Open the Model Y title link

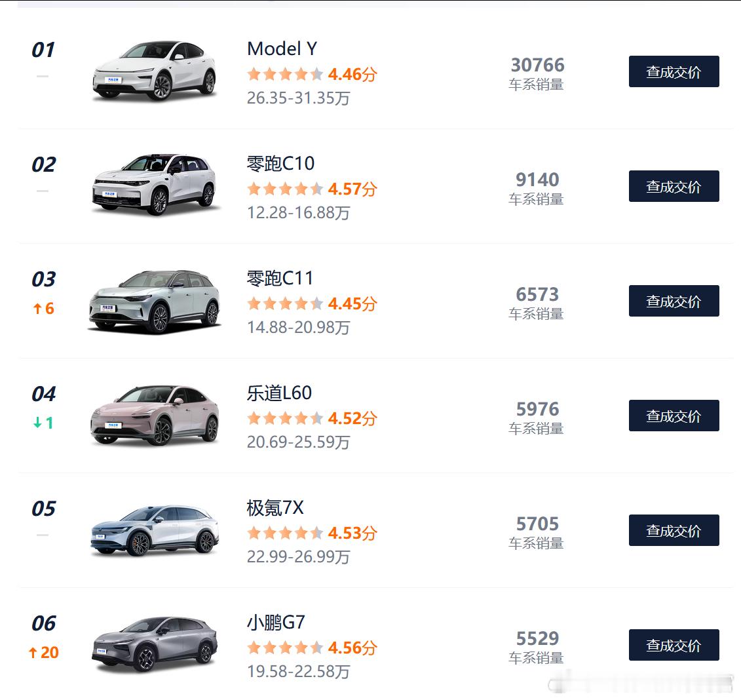coord(282,49)
